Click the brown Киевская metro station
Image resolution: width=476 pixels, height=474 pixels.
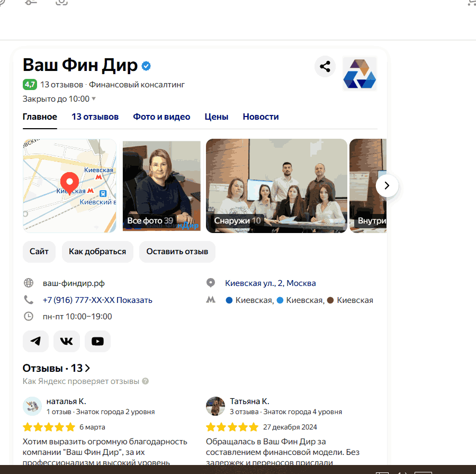click(x=351, y=300)
